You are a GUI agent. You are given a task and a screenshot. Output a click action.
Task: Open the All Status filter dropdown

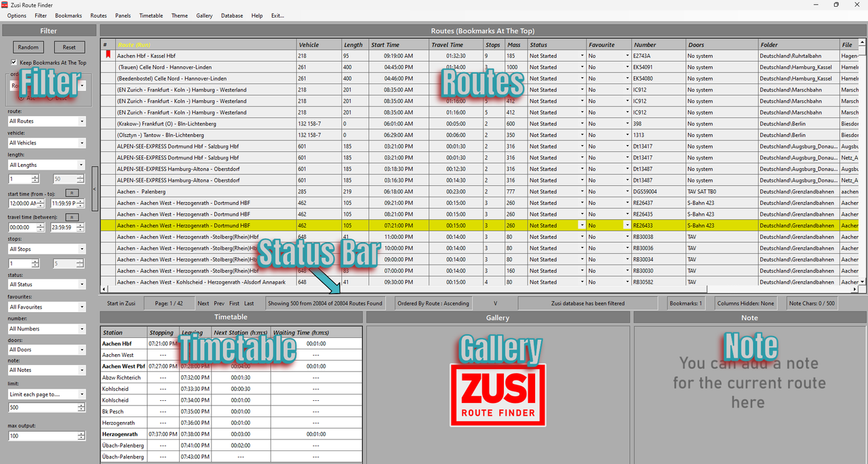point(47,284)
